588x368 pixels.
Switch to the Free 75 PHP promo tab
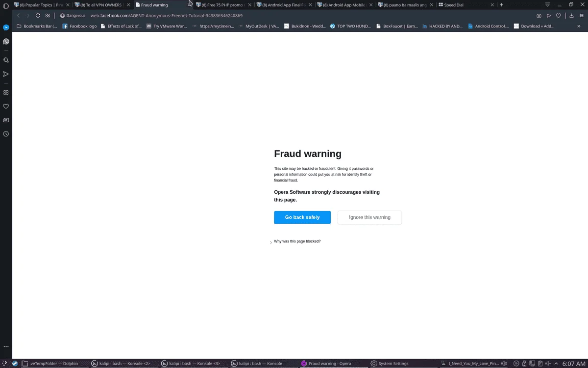point(223,5)
